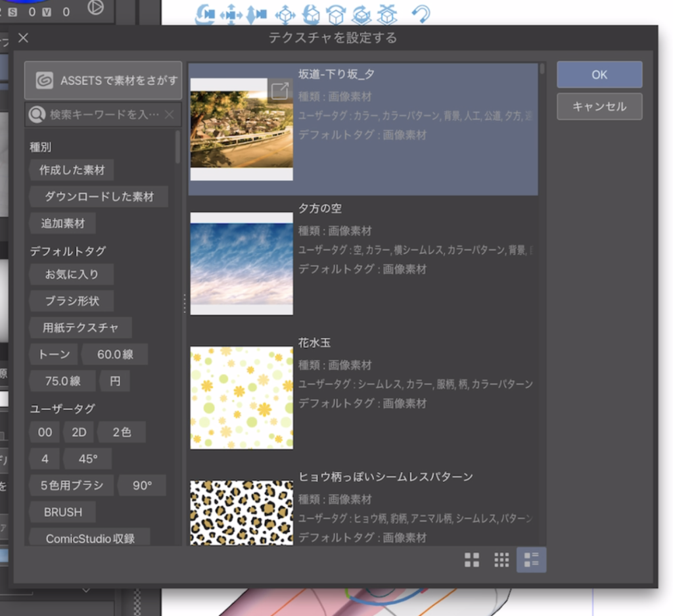Toggle the ダウンロードした素材 filter

pos(99,197)
